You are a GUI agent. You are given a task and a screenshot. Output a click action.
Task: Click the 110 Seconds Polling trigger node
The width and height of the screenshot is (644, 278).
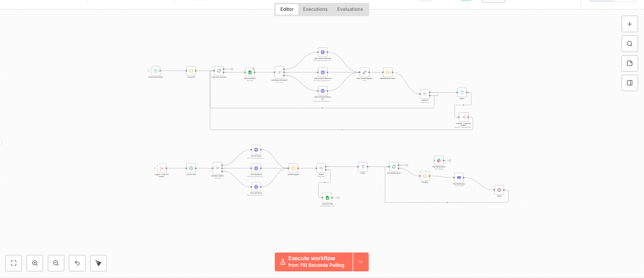[155, 71]
